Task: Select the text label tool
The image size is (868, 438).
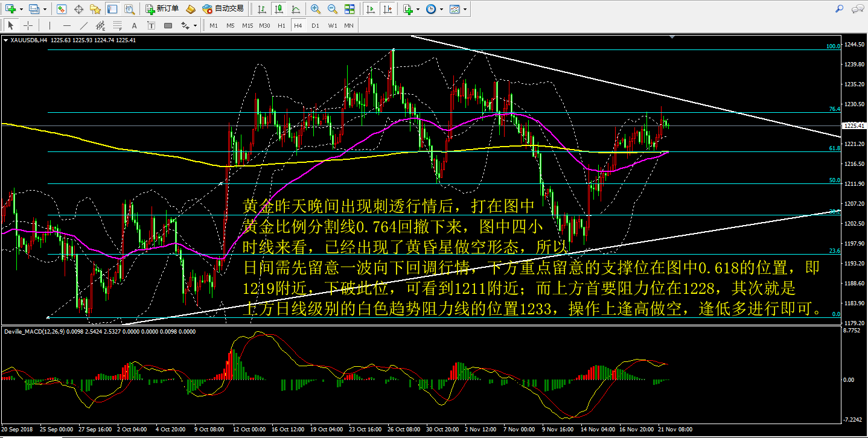Action: pos(151,25)
